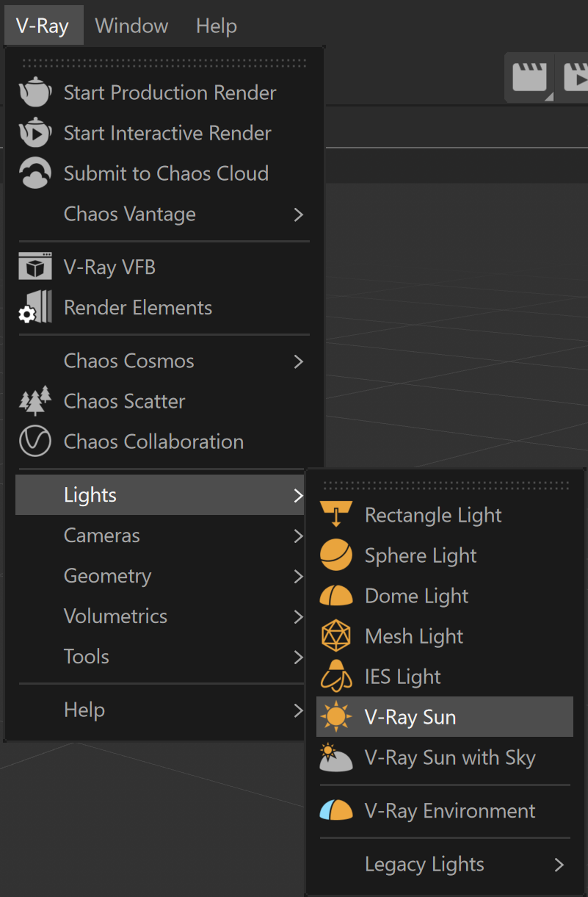
Task: Select V-Ray Environment entry
Action: tap(445, 811)
